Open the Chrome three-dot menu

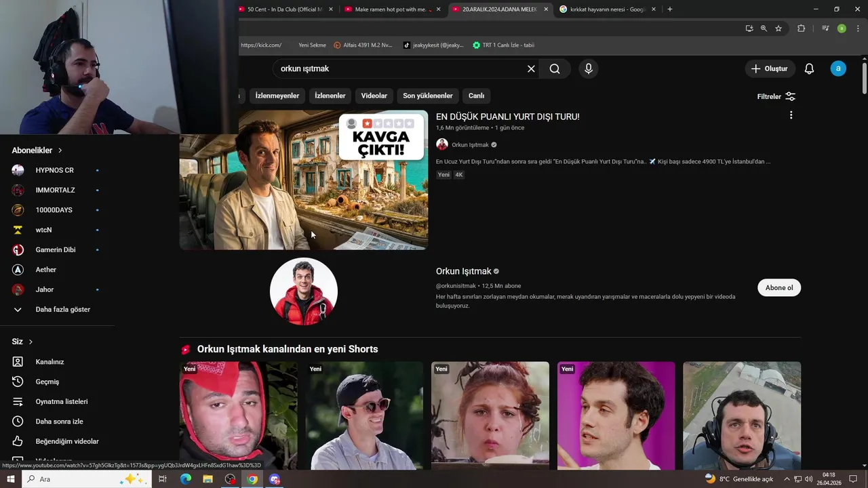point(857,28)
